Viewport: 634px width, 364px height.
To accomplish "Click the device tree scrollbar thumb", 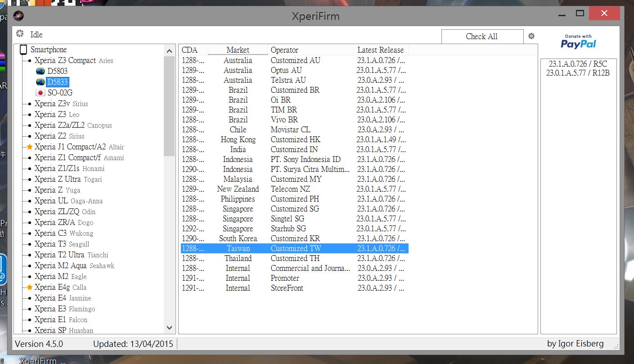I will 169,106.
